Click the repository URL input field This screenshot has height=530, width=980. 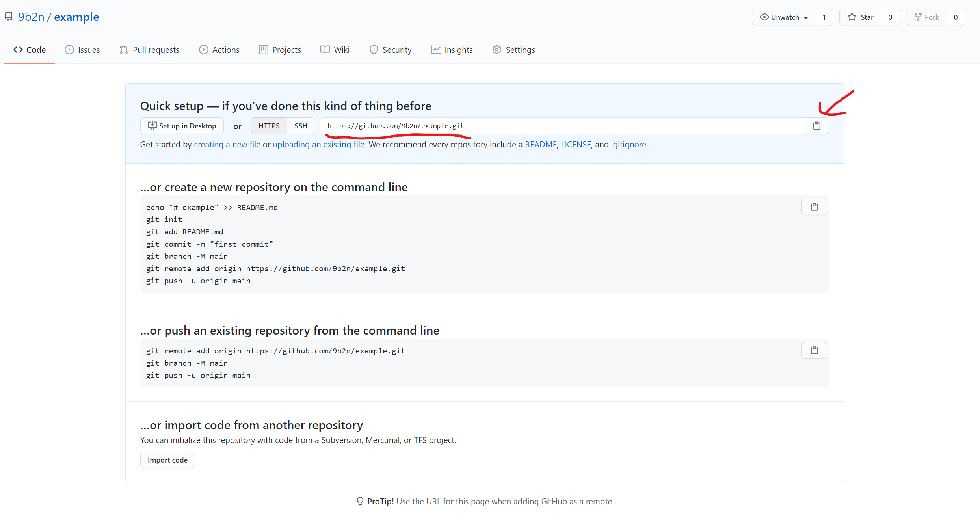coord(562,126)
